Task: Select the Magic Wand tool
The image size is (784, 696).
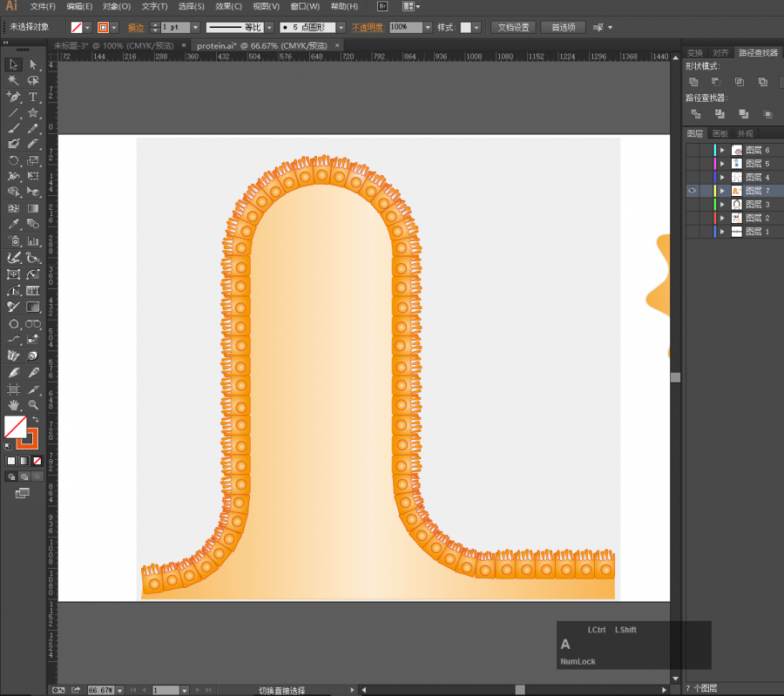Action: 14,80
